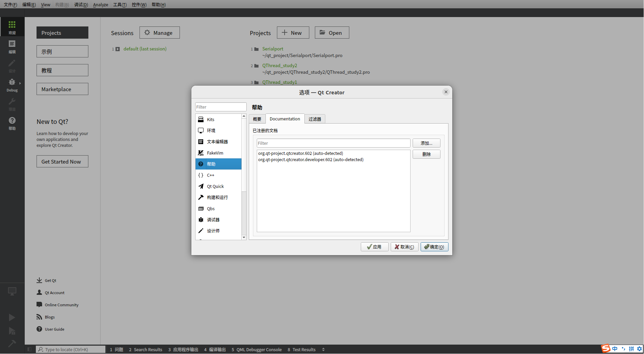Select 构建和运行 category in options
This screenshot has height=354, width=644.
218,197
